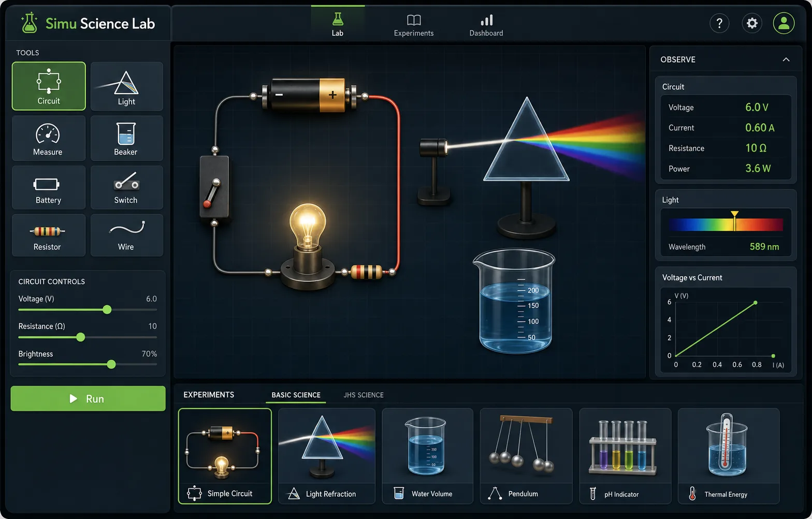Viewport: 812px width, 519px height.
Task: Open the pH Indicator experiment
Action: click(625, 456)
